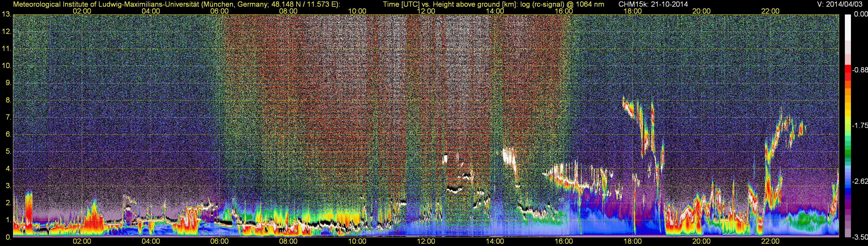This screenshot has width=868, height=246.
Task: Click the 16:00 label on the lower time axis
Action: point(564,242)
